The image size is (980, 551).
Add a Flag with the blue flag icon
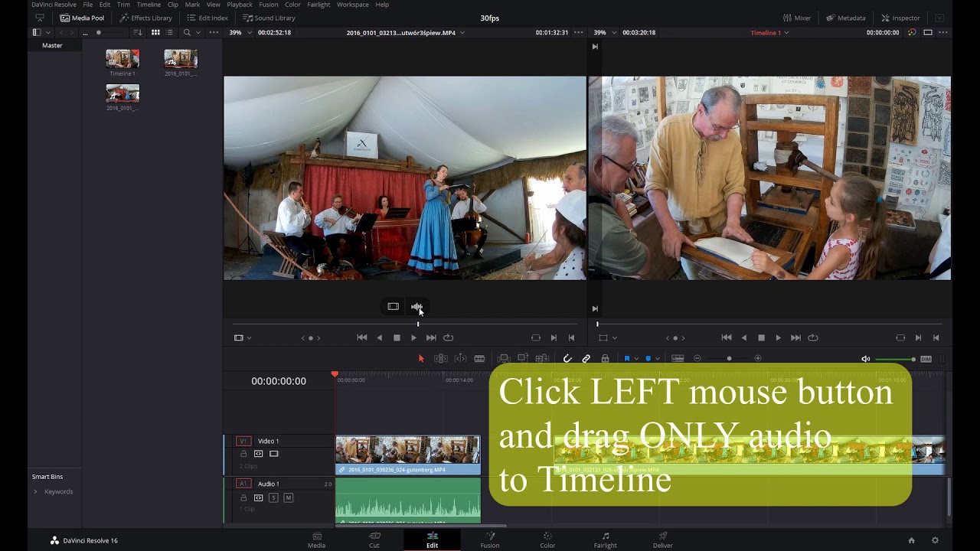tap(627, 358)
